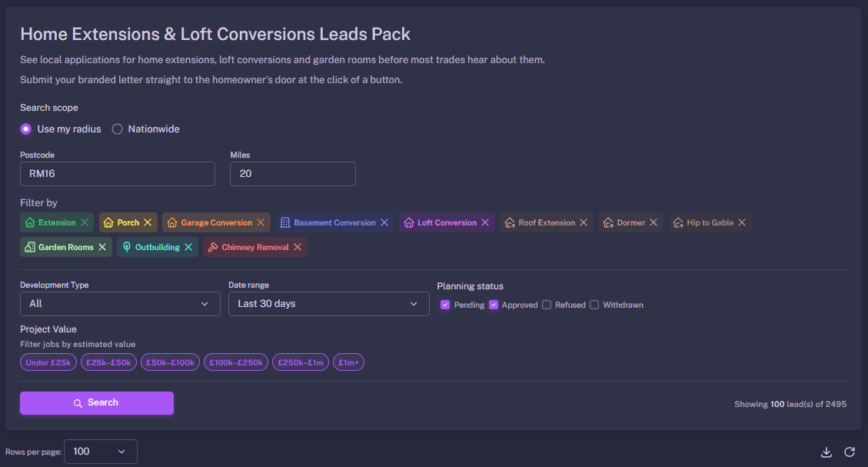
Task: Click the download leads icon
Action: click(826, 452)
